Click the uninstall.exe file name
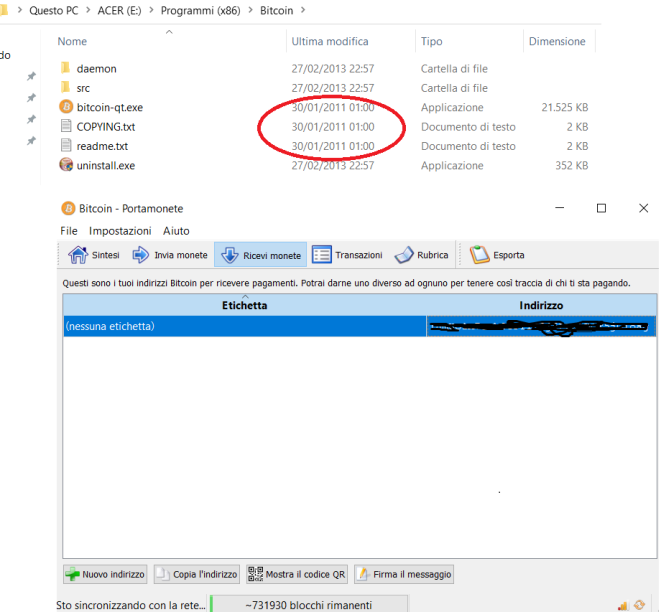Viewport: 661px width, 612px height. [x=105, y=166]
